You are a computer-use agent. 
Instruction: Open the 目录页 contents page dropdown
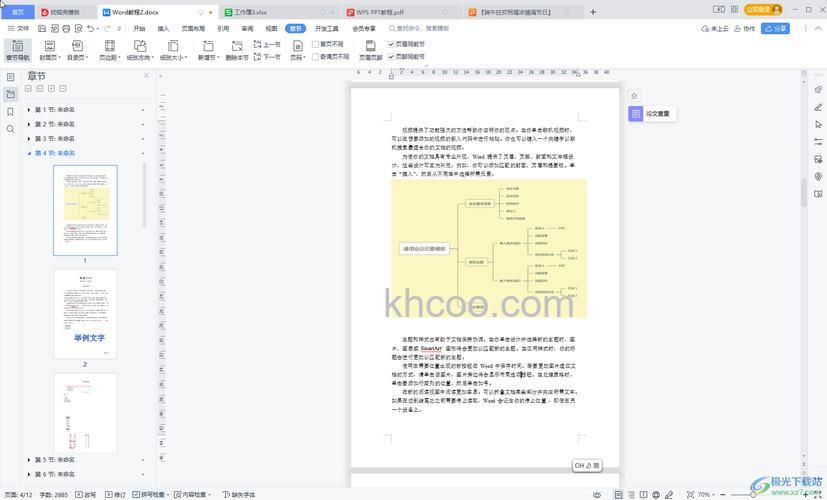[x=78, y=50]
